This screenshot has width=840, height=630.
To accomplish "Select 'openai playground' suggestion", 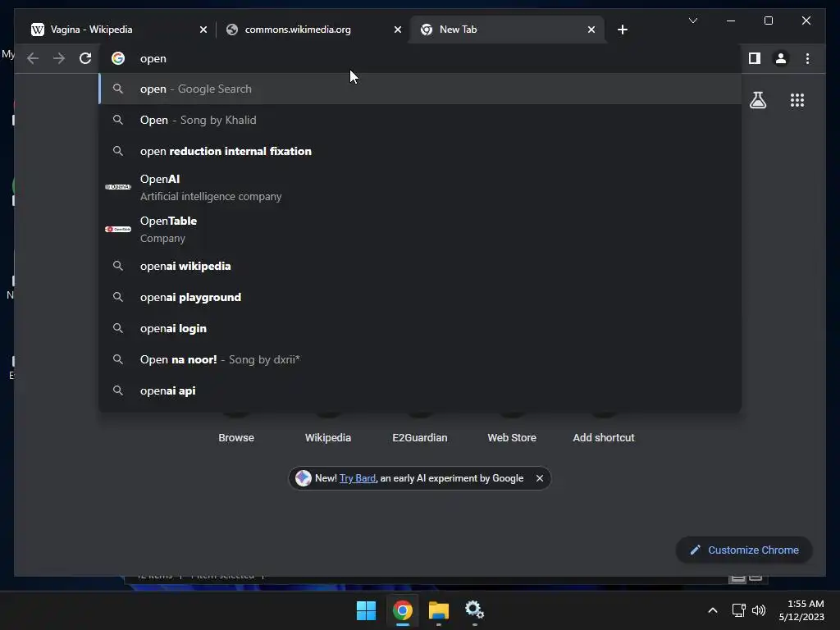I will pyautogui.click(x=420, y=297).
